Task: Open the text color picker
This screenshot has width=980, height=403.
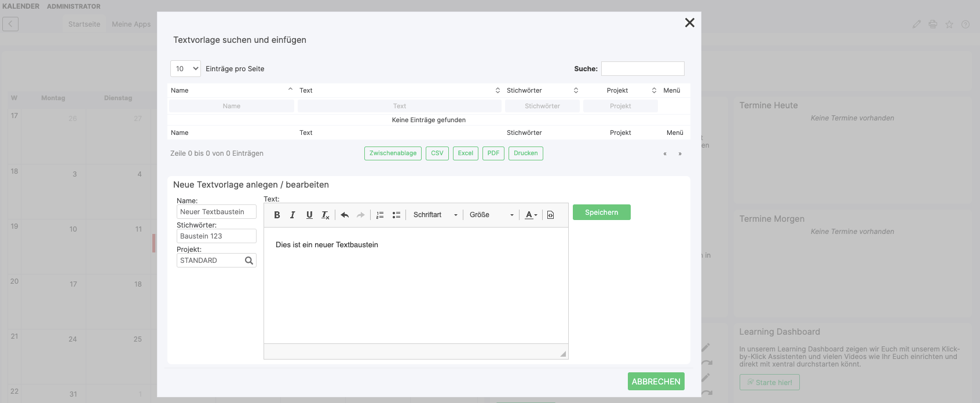Action: [531, 215]
